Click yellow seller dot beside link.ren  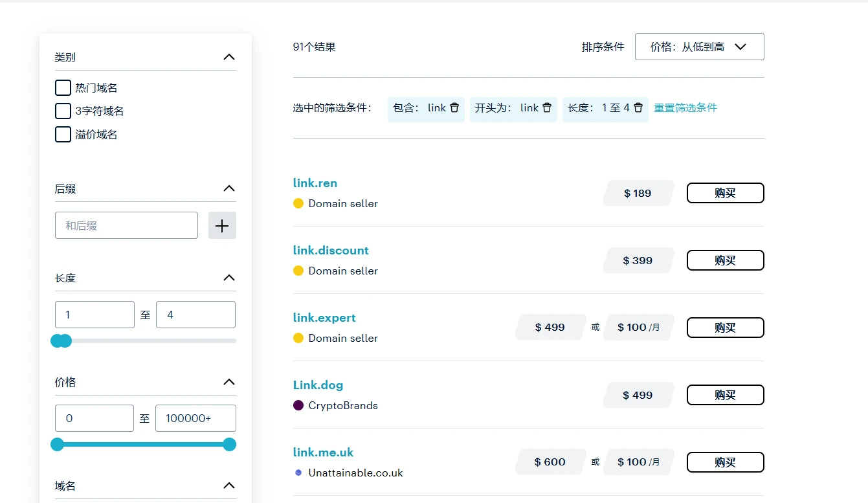298,203
